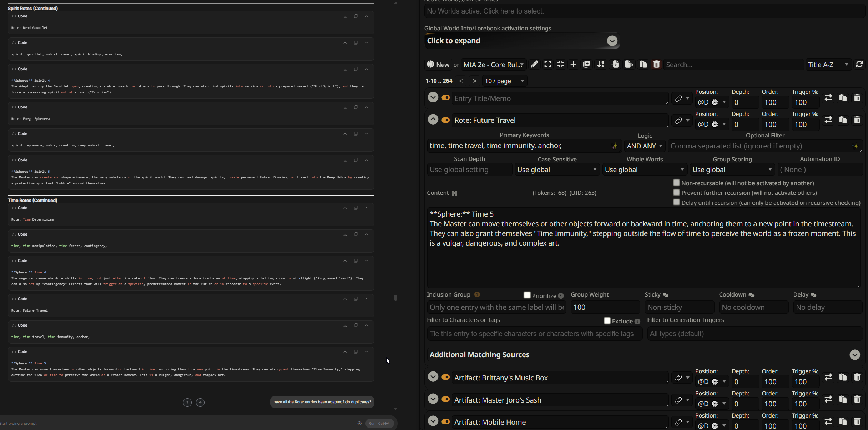Open the 10 / page dropdown
The width and height of the screenshot is (868, 430).
pyautogui.click(x=504, y=81)
